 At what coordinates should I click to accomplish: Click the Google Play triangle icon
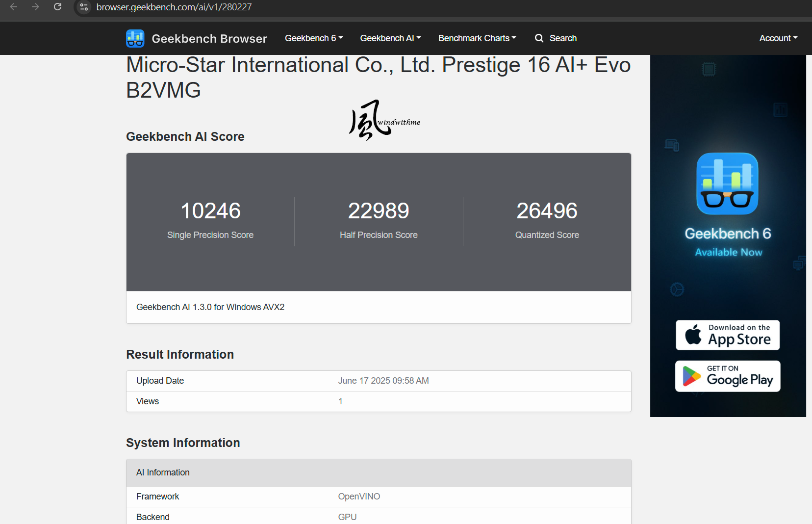click(x=691, y=376)
